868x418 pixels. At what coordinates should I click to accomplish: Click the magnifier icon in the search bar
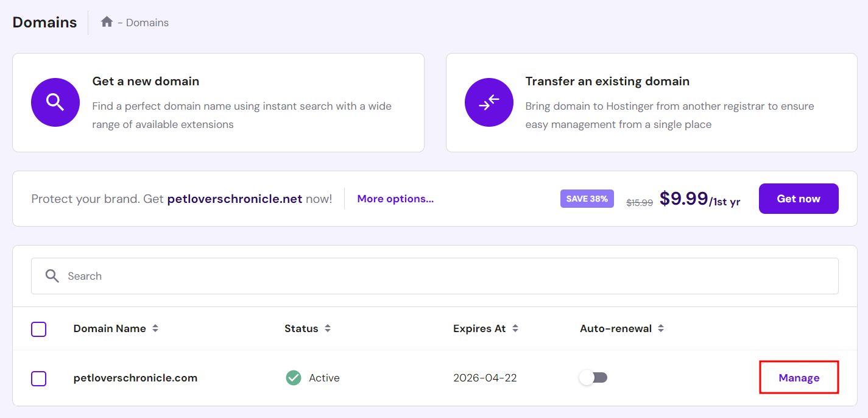point(52,275)
